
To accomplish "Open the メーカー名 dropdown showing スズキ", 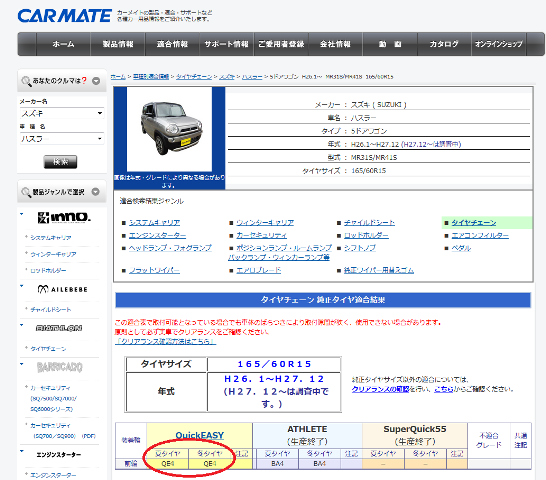I will tap(62, 113).
